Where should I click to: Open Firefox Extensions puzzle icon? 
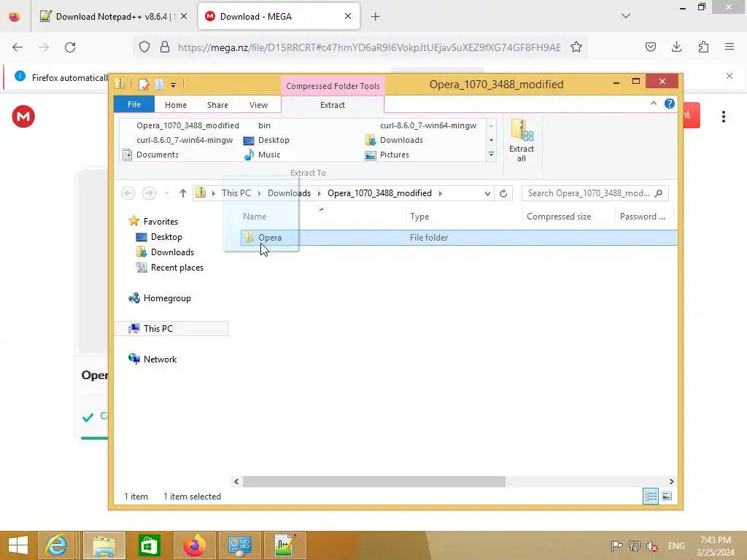click(703, 47)
